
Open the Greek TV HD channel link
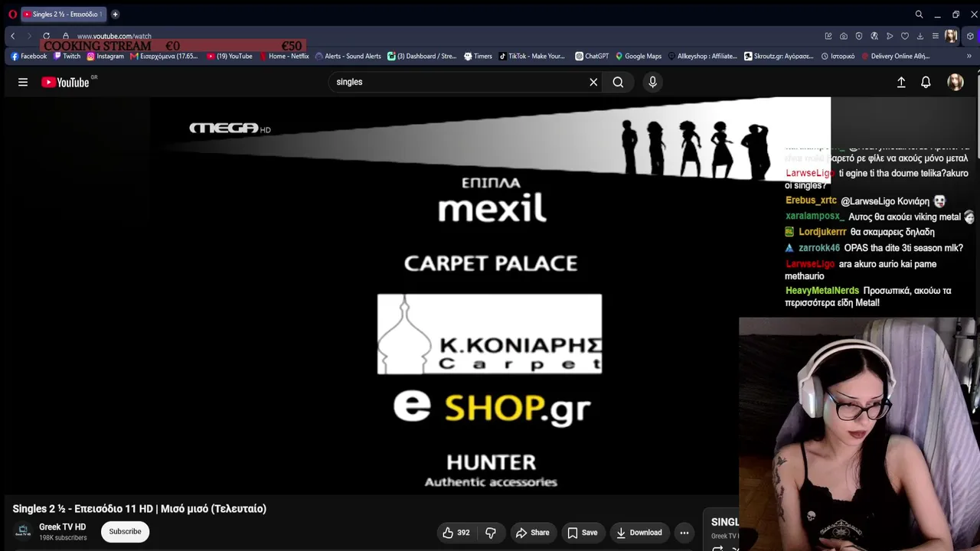point(63,527)
